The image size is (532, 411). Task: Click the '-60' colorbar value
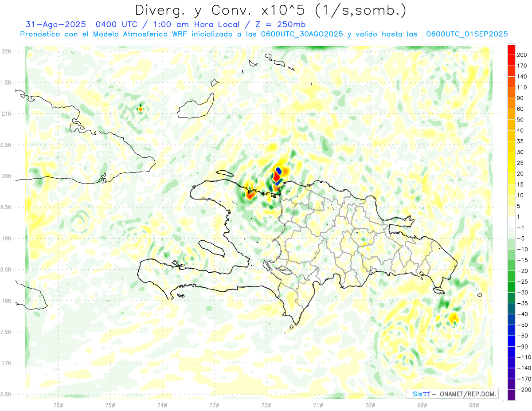click(522, 336)
